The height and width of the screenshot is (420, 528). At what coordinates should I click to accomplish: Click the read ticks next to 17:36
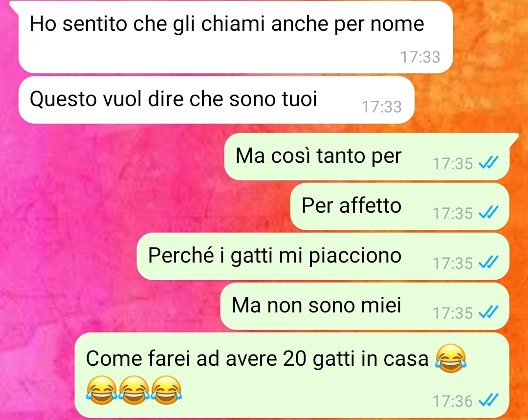[x=488, y=401]
